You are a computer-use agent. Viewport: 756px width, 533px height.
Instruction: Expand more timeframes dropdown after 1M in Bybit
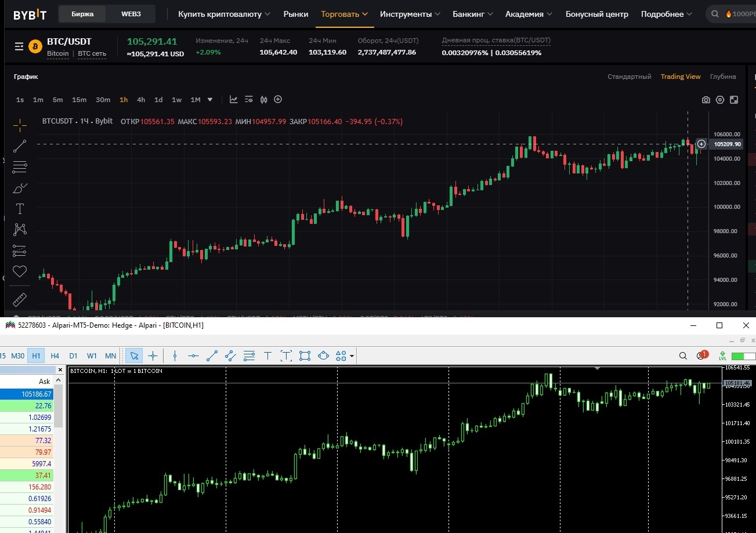[x=210, y=100]
